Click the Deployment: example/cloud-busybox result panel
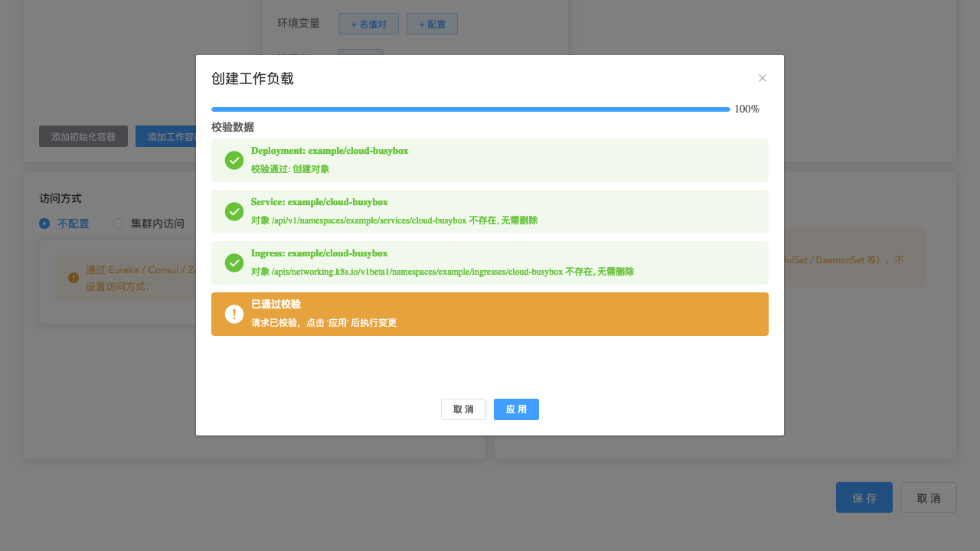The image size is (980, 551). click(x=489, y=160)
